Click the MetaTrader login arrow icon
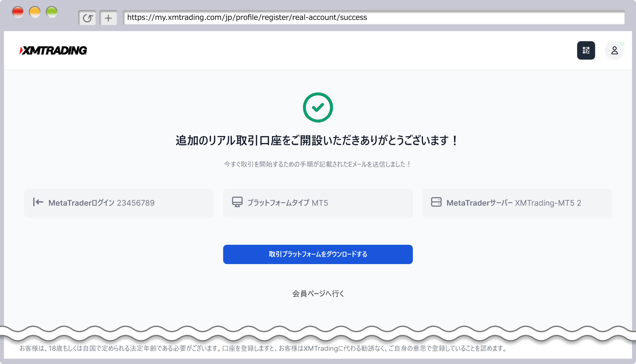This screenshot has height=364, width=636. click(x=38, y=202)
